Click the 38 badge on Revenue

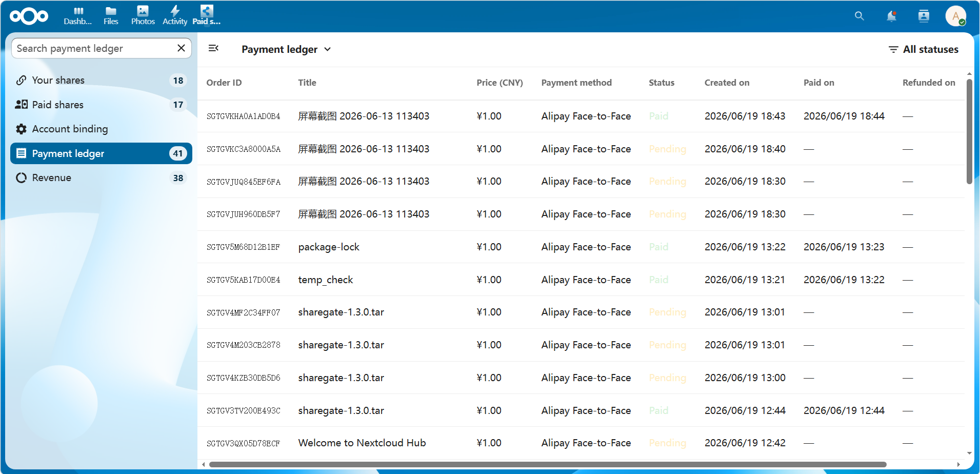click(178, 178)
